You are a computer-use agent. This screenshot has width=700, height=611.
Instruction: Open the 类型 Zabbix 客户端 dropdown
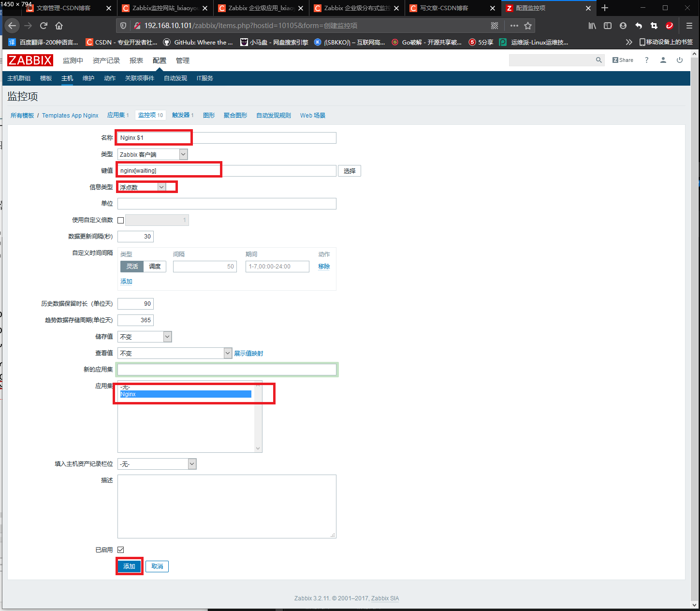[x=152, y=154]
